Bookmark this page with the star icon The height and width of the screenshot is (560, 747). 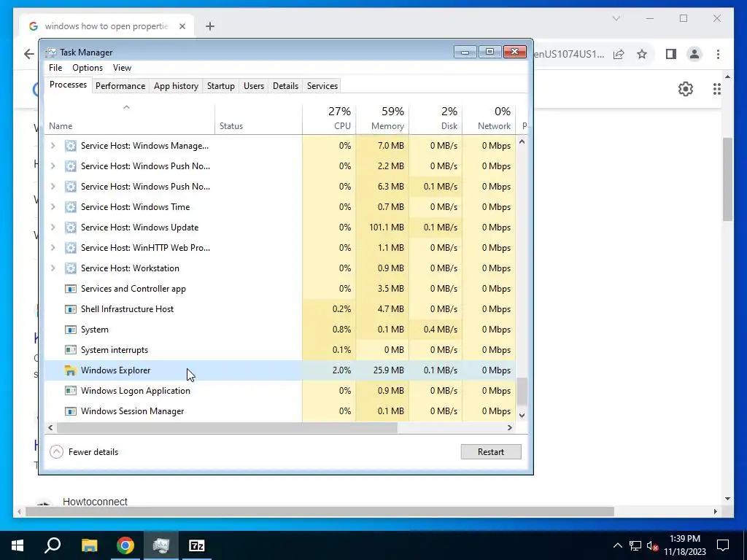pos(642,54)
